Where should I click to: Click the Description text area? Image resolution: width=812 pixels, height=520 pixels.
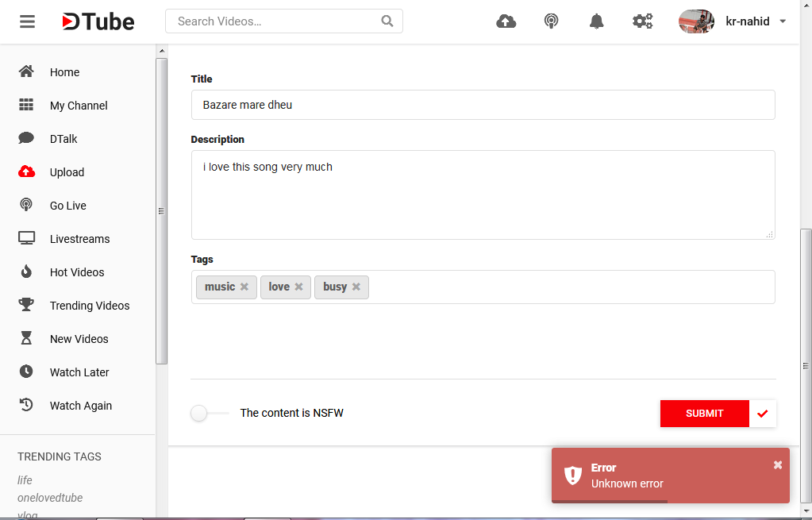point(483,195)
